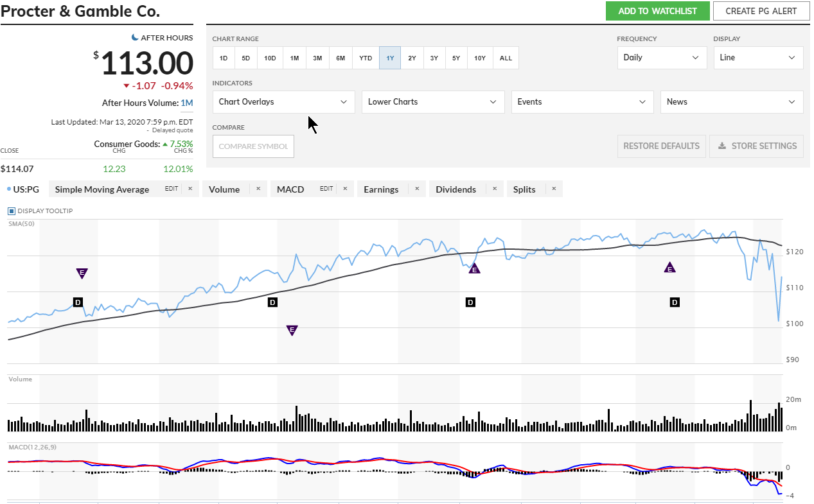Click the Compare Symbol input field
The height and width of the screenshot is (504, 814).
point(253,146)
